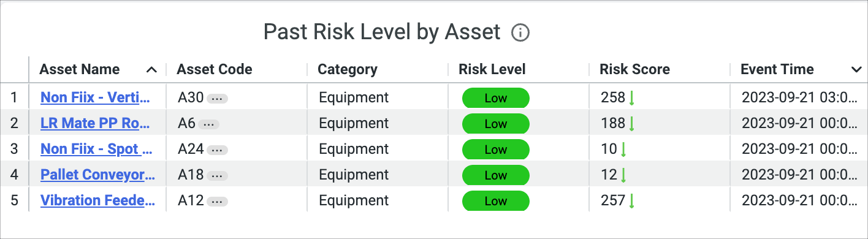Click the down trend arrow beside score 10
The width and height of the screenshot is (868, 239).
[623, 150]
